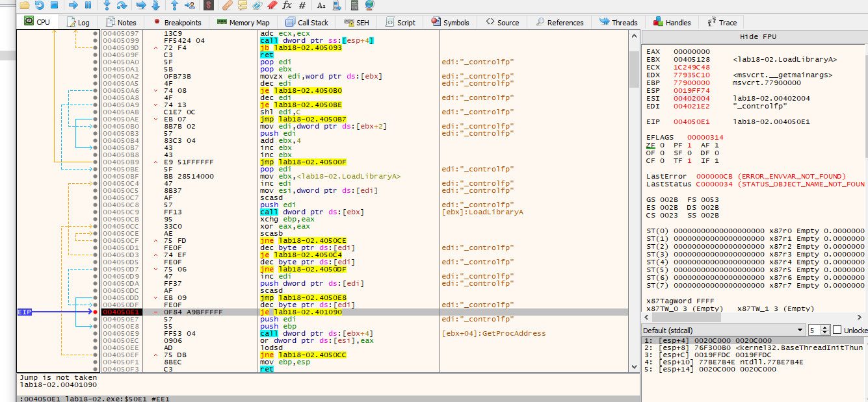Decrease the argument count spinner

click(x=826, y=333)
